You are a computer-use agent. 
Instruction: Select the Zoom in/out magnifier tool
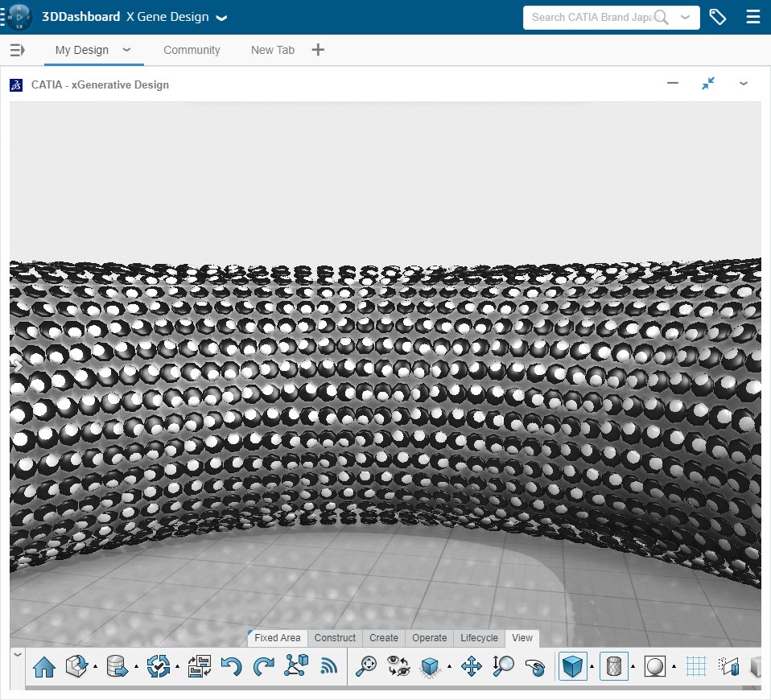tap(503, 666)
